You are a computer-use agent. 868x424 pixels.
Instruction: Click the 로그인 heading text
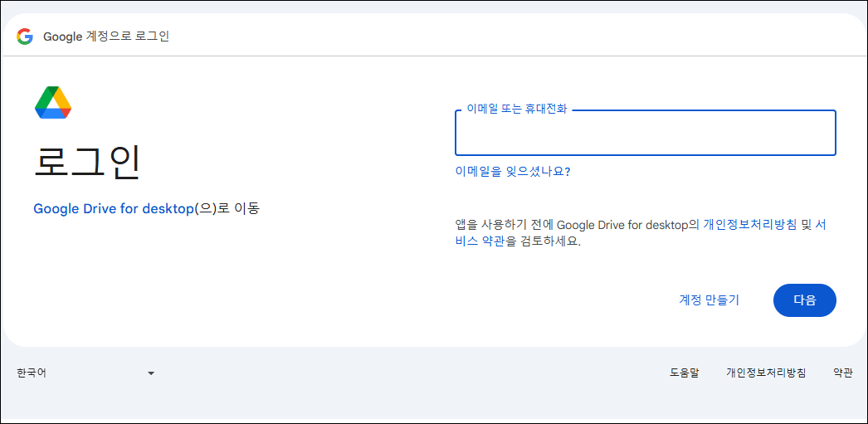(87, 162)
